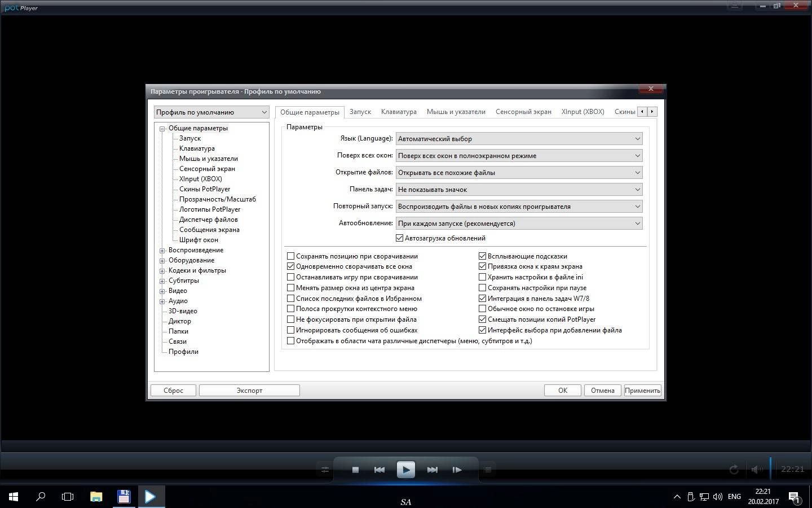Select Профили in the settings tree
This screenshot has height=508, width=812.
(x=183, y=352)
